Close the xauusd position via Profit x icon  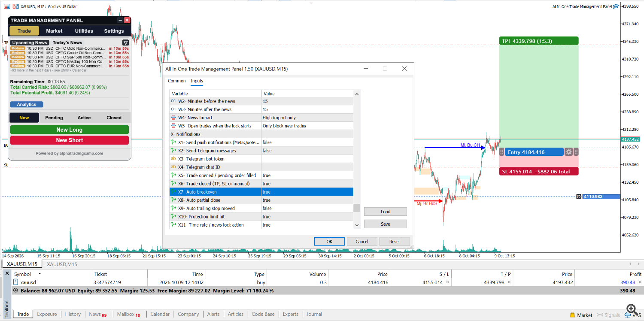639,282
